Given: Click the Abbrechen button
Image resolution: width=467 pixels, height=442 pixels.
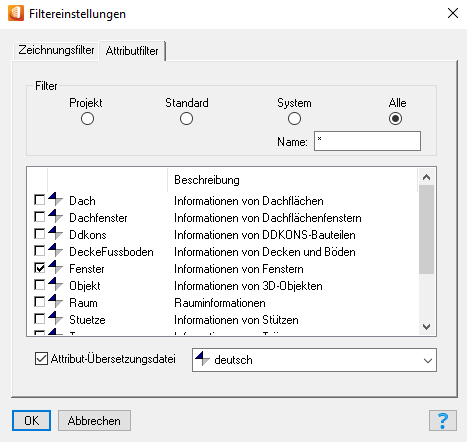Looking at the screenshot, I should pyautogui.click(x=94, y=421).
